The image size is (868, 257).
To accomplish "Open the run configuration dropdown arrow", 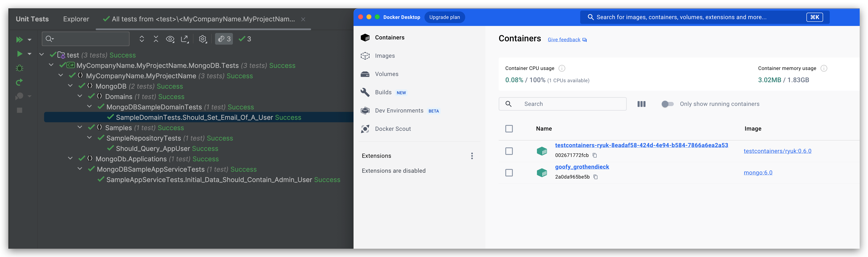I will 29,54.
